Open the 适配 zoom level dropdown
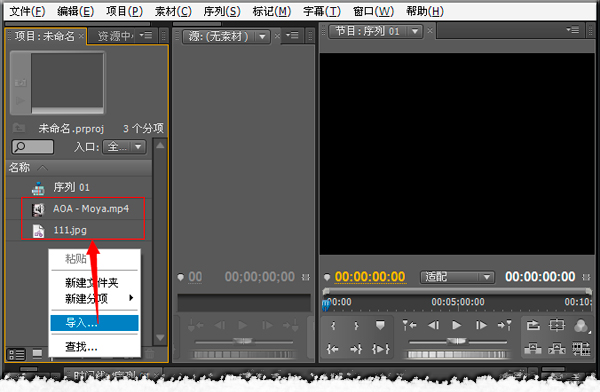600x392 pixels. [457, 277]
